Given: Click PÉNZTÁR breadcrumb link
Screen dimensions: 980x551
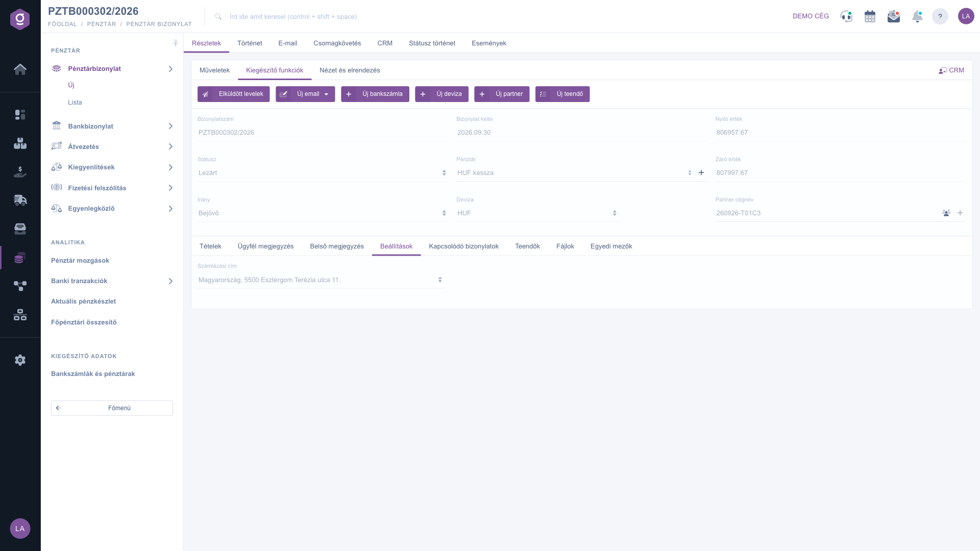Looking at the screenshot, I should click(x=102, y=24).
